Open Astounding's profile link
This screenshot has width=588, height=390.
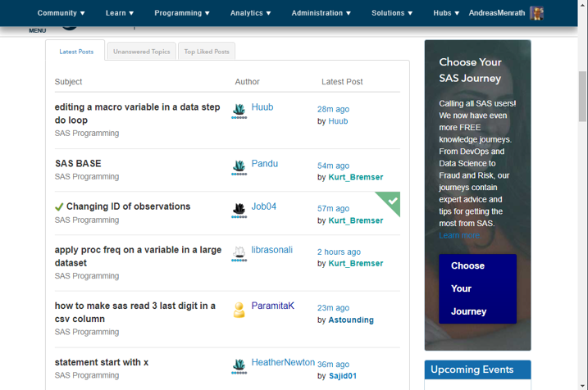coord(351,320)
